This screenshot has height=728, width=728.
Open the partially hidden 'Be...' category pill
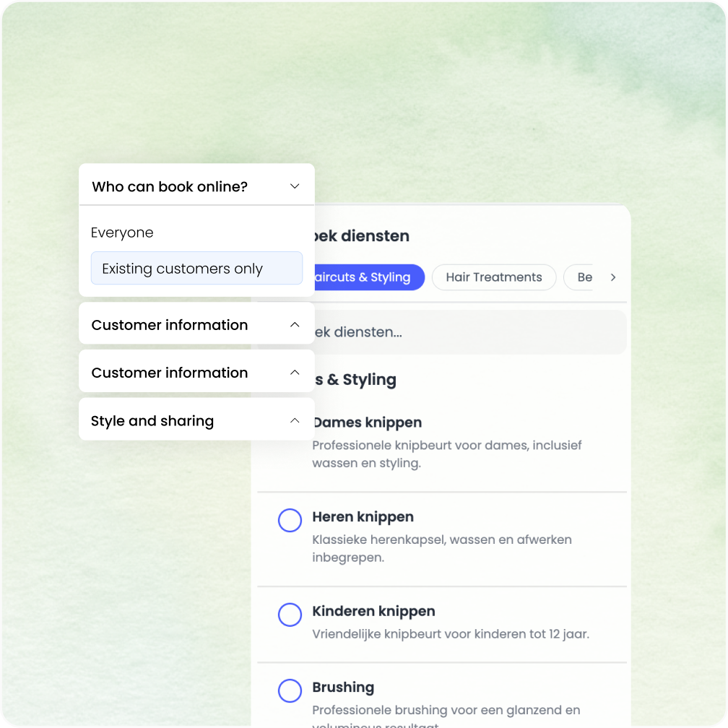point(586,277)
